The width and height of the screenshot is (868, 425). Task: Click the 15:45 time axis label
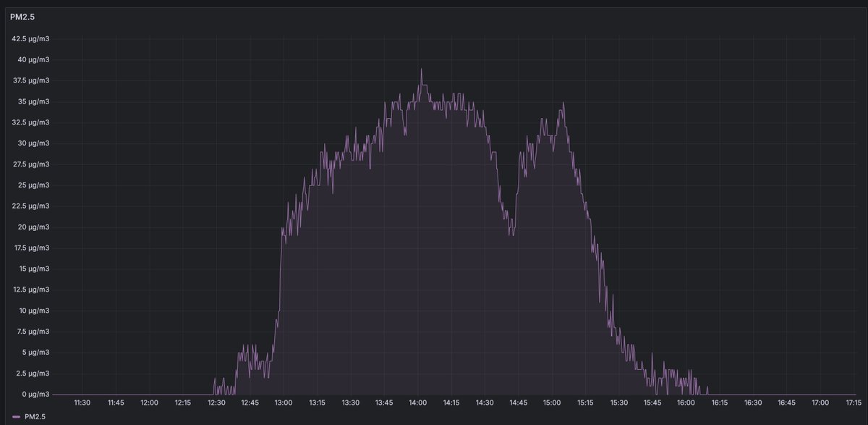click(652, 403)
